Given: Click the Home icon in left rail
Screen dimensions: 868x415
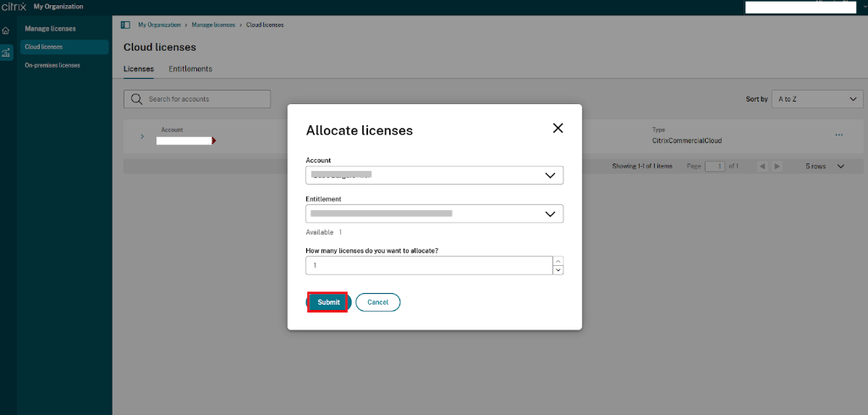Looking at the screenshot, I should click(x=7, y=30).
